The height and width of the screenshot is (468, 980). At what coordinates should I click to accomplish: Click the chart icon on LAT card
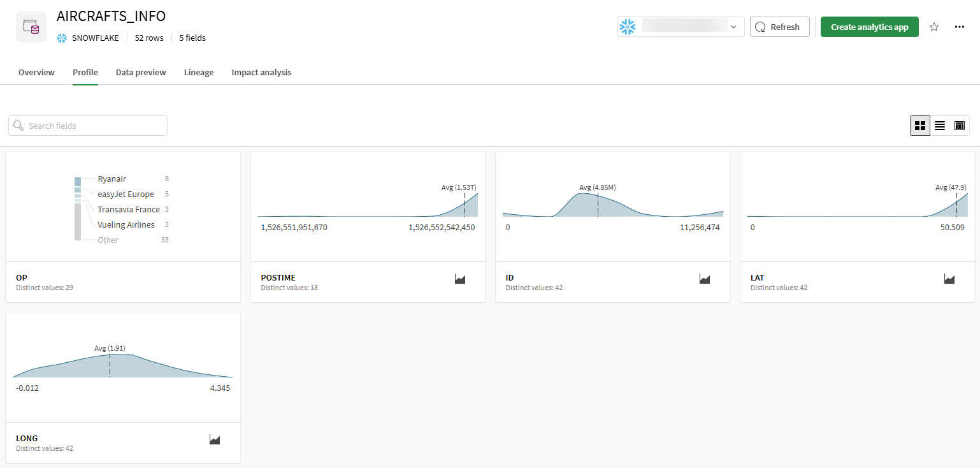[x=949, y=279]
